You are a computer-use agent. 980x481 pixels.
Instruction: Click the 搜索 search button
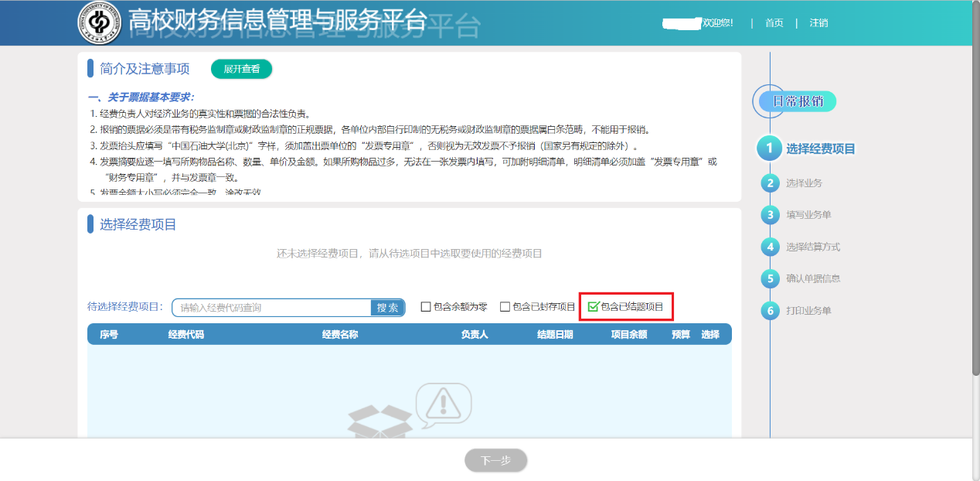[x=387, y=308]
